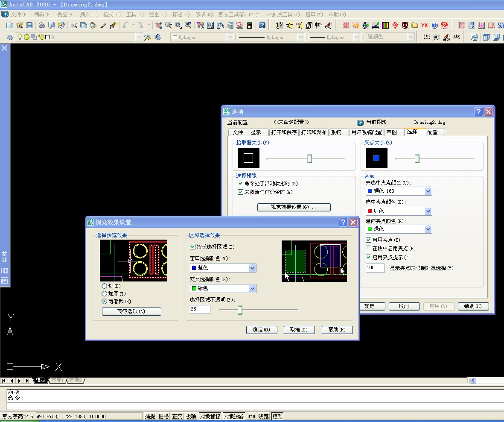
Task: Click the yellow folder icon in toolbar
Action: [x=415, y=25]
